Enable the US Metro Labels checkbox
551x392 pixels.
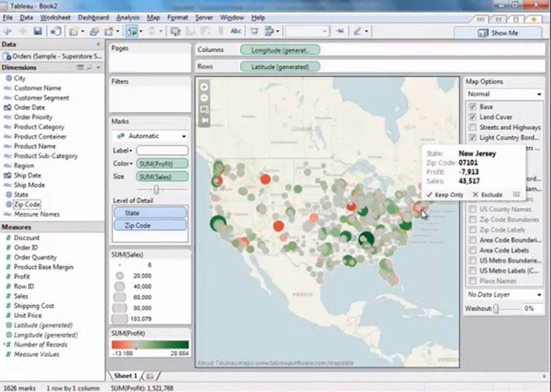pos(473,271)
